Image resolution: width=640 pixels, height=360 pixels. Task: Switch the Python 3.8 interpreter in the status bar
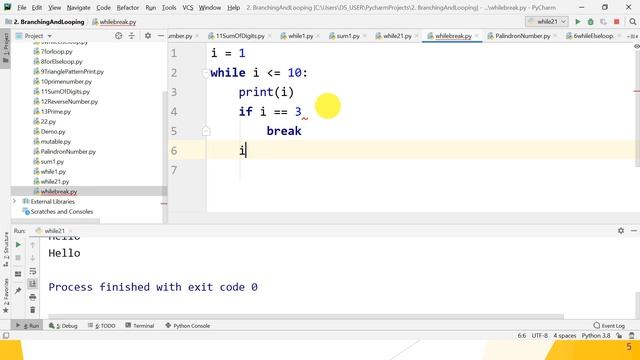pyautogui.click(x=596, y=336)
